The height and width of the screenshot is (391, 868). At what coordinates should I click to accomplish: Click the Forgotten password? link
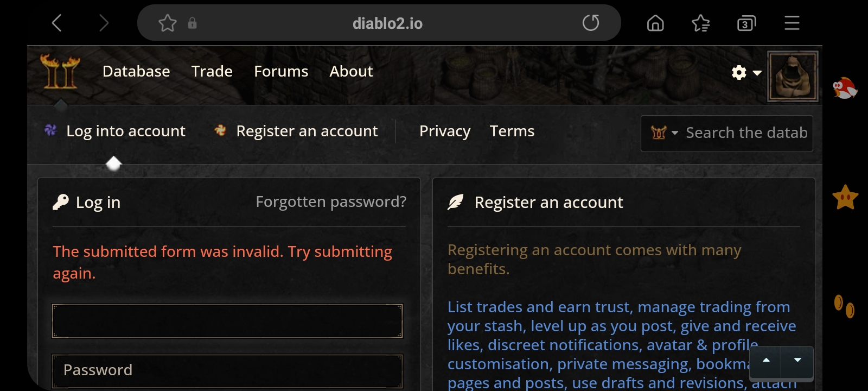[331, 202]
